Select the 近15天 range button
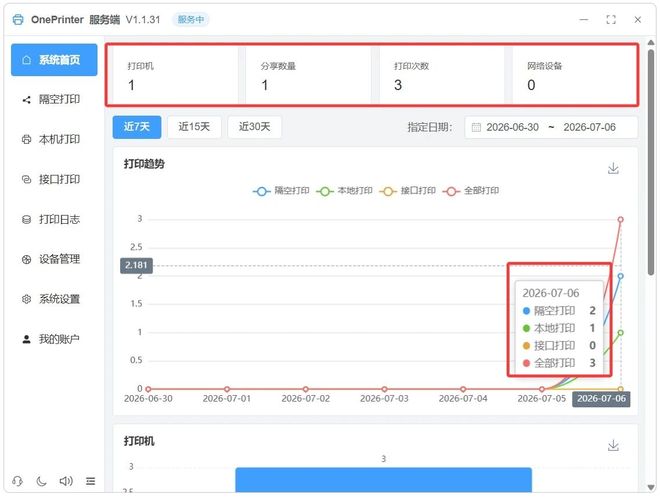 tap(194, 127)
